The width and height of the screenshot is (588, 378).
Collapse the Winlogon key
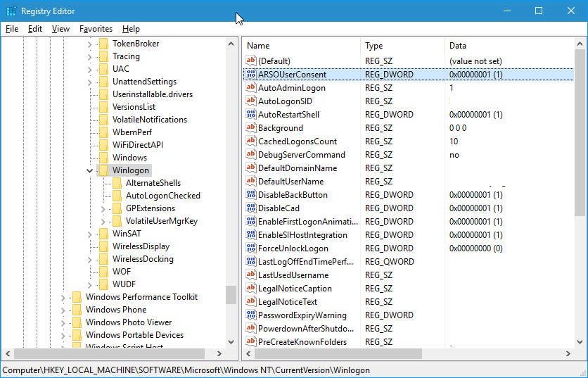(x=89, y=170)
